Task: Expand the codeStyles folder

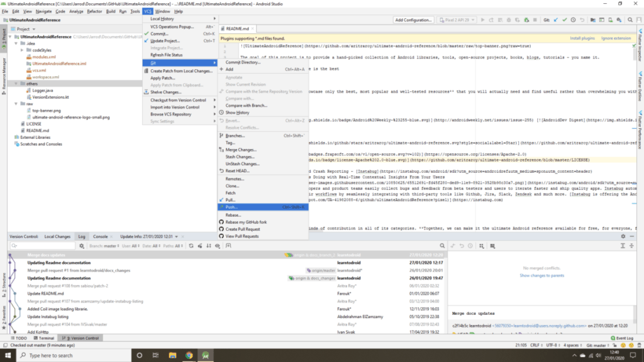Action: 28,50
